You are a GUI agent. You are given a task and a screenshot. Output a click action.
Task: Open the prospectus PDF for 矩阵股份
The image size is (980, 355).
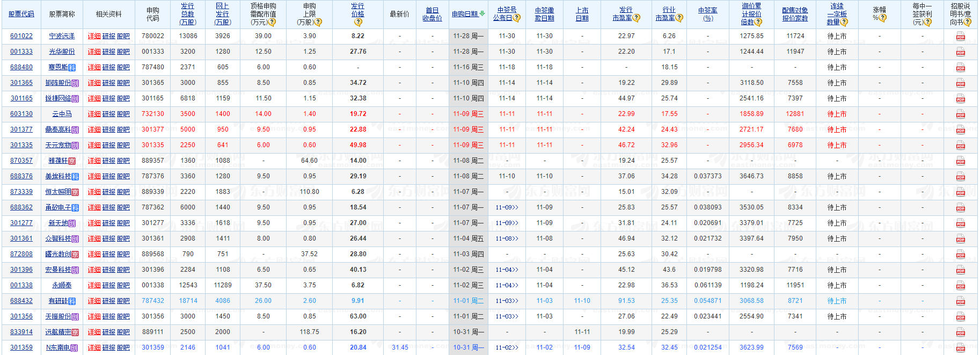[960, 83]
